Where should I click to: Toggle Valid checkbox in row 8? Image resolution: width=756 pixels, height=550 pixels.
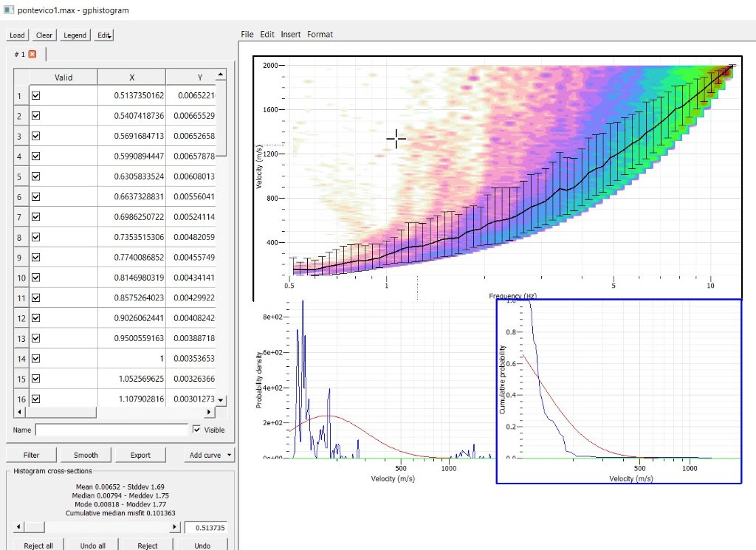36,237
